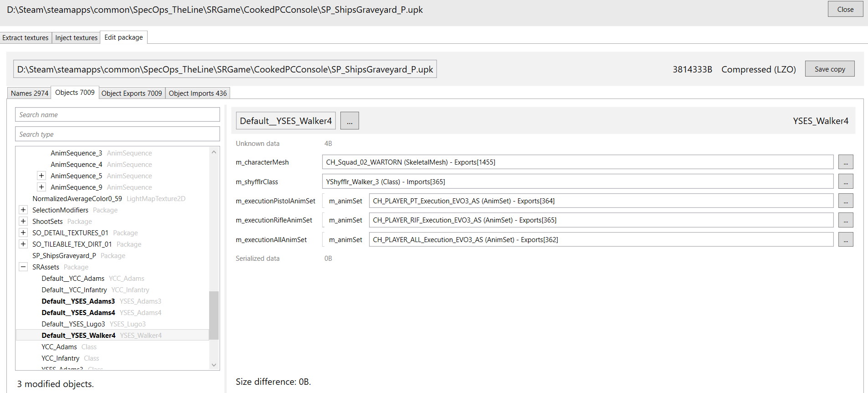Switch to the Extract textures tab
868x393 pixels.
coord(26,38)
